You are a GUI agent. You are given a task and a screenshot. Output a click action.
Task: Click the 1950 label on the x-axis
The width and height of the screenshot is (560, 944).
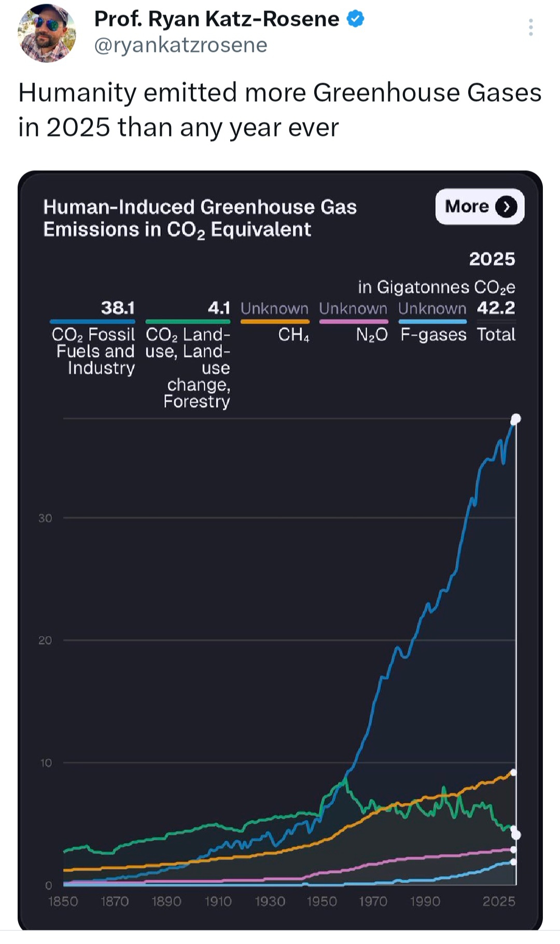pos(321,901)
